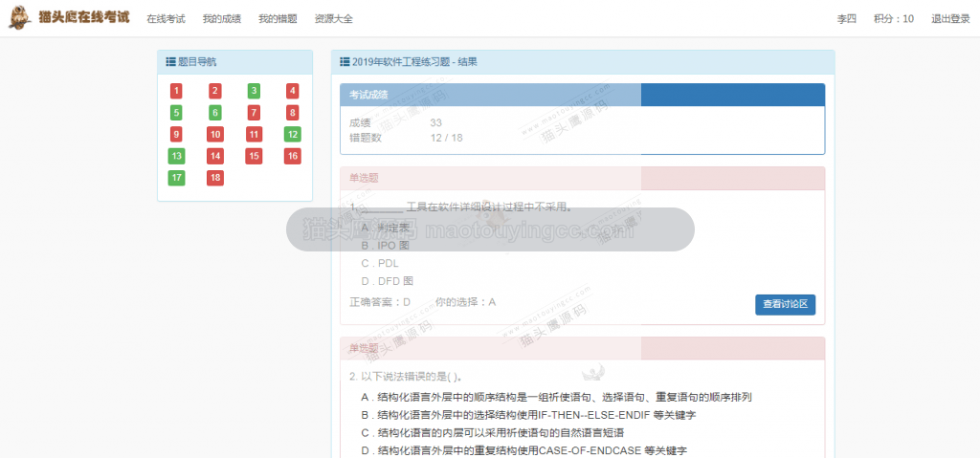Open 资源大全 in the navigation bar

click(334, 19)
